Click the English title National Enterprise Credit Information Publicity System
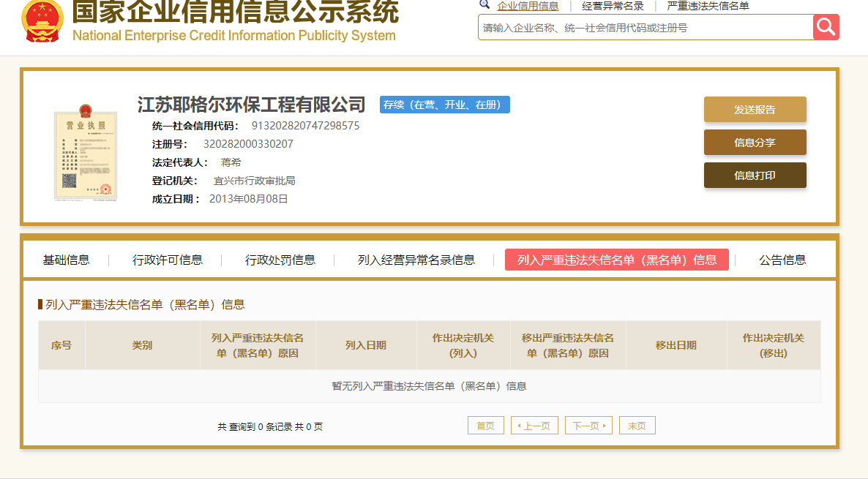Screen dimensions: 868x479 tap(234, 35)
